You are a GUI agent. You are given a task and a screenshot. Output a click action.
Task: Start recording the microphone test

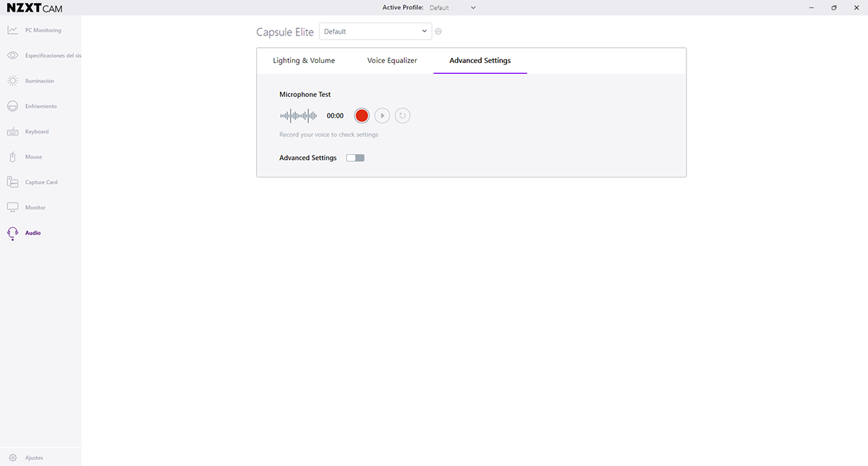click(362, 116)
